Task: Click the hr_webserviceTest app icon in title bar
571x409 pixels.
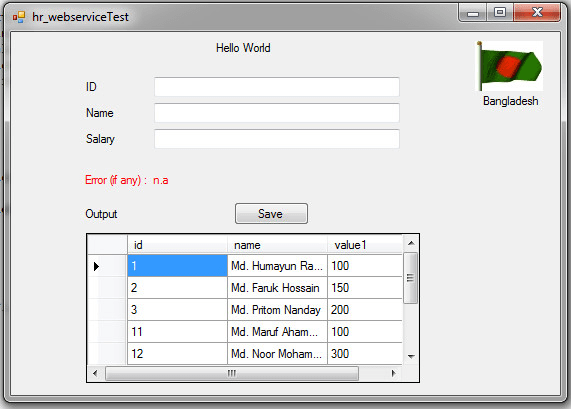Action: click(x=19, y=17)
